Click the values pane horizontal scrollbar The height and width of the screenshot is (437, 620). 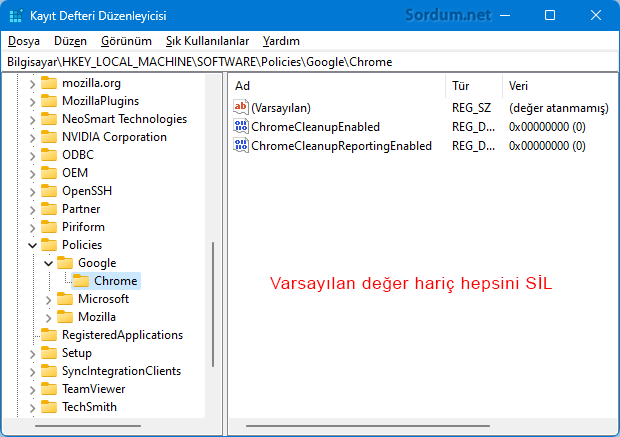coord(368,426)
